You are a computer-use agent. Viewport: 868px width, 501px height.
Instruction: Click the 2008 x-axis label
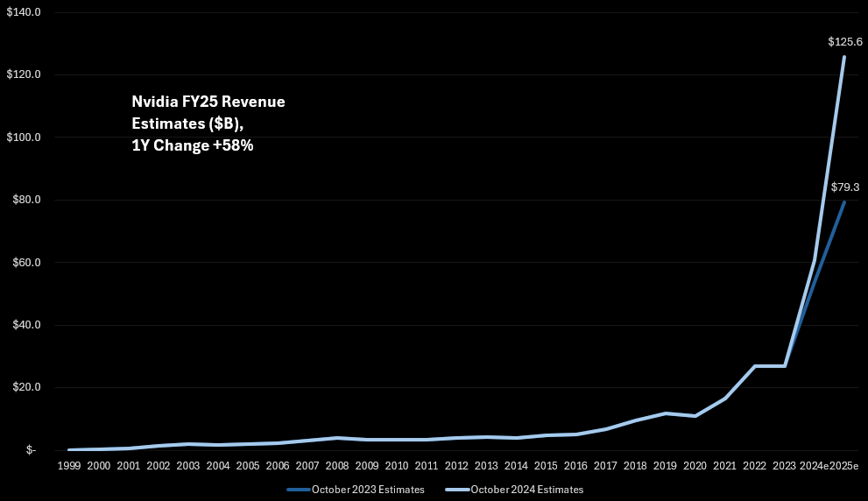(x=337, y=466)
